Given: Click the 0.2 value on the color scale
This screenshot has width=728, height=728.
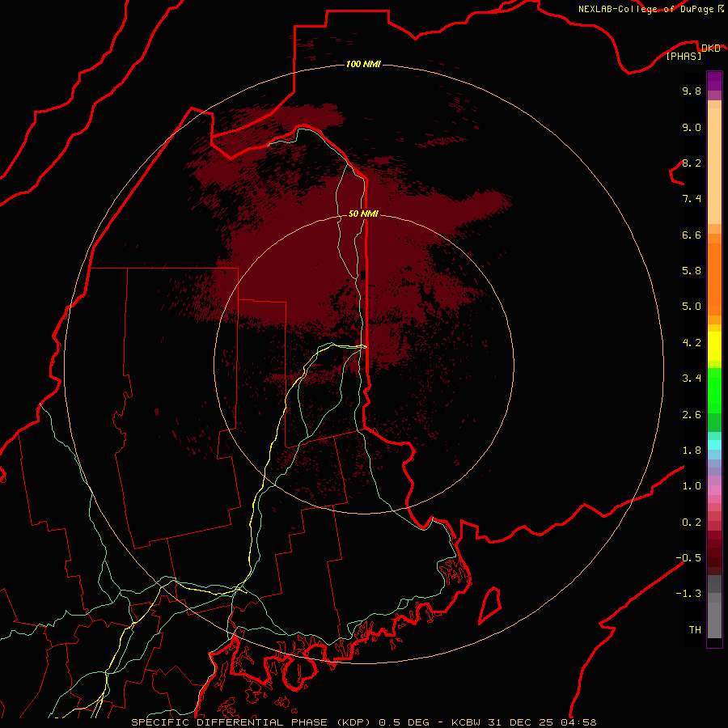Looking at the screenshot, I should (x=692, y=523).
